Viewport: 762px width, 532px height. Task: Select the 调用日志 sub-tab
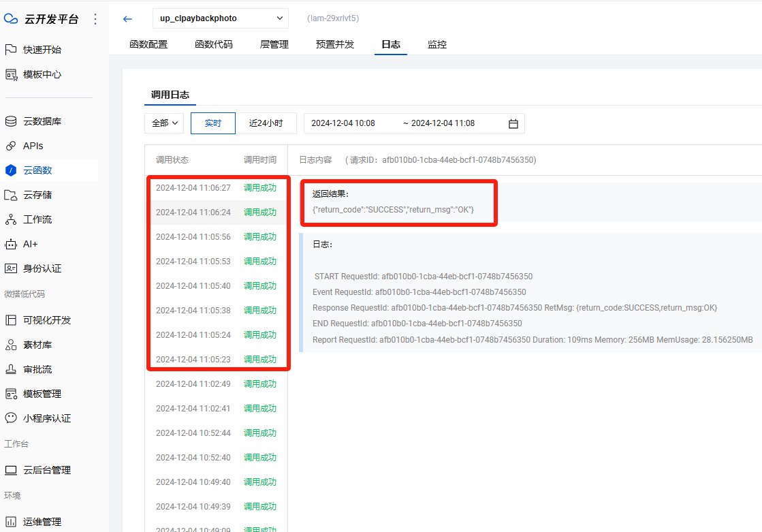pyautogui.click(x=170, y=95)
